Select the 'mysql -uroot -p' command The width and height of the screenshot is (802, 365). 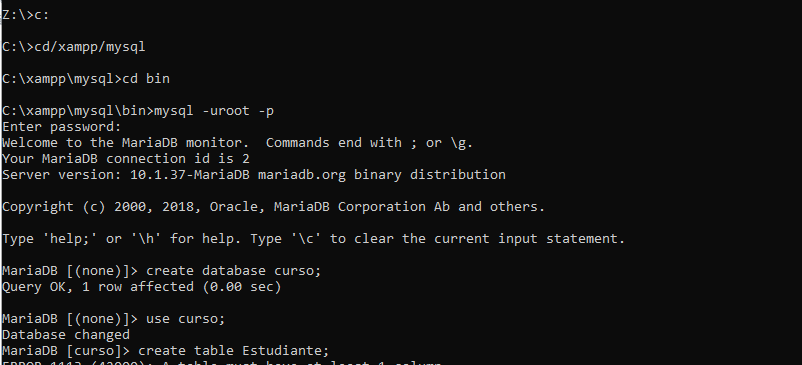click(214, 111)
